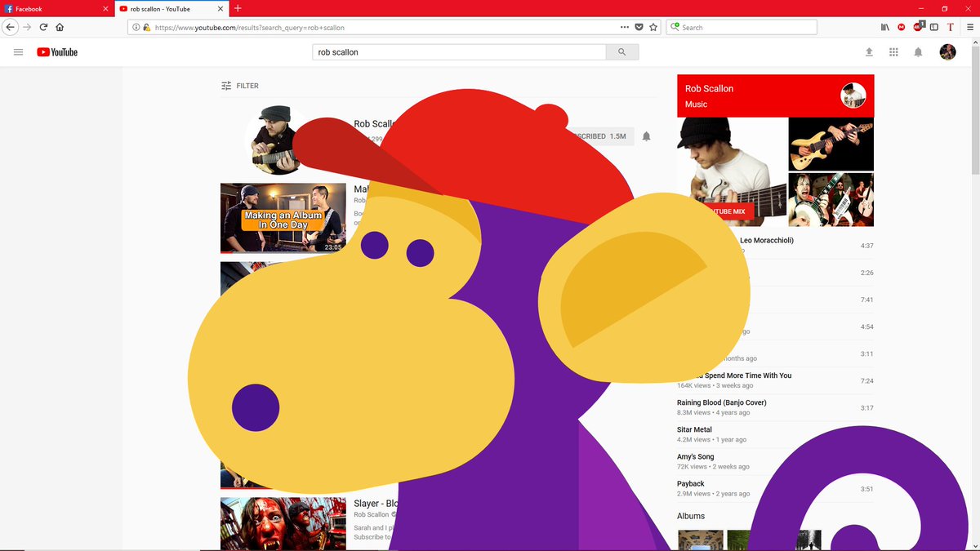Click the MEGA extension icon
The height and width of the screenshot is (551, 980).
tap(902, 27)
